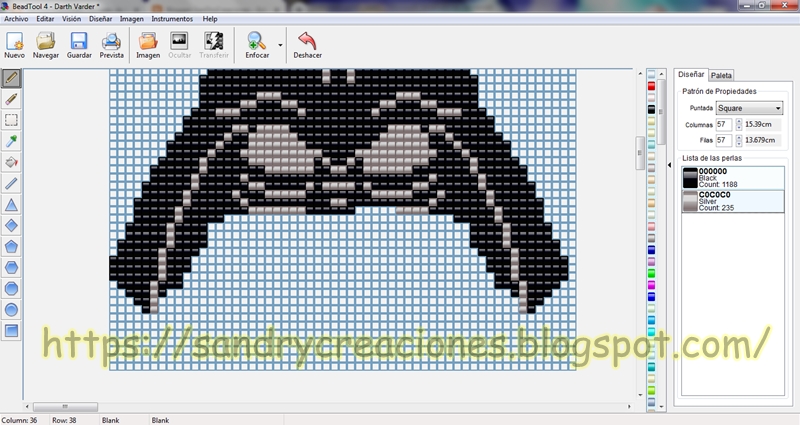Open the Instrumentos menu
800x425 pixels.
pos(172,19)
